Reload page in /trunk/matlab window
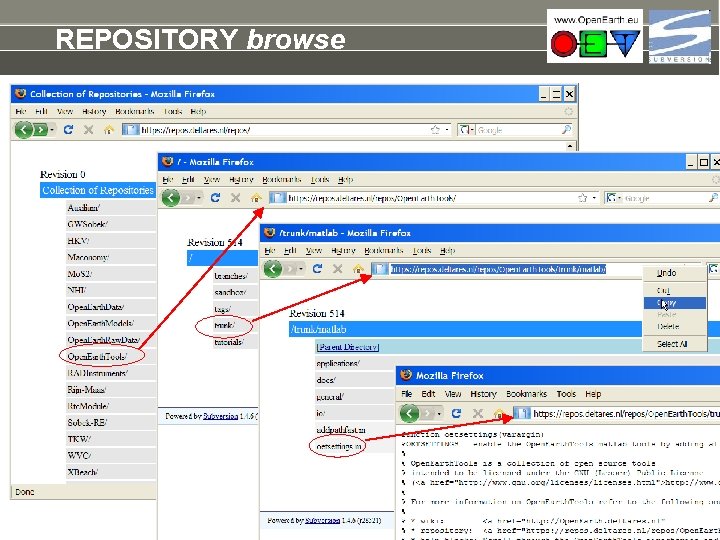Image resolution: width=720 pixels, height=540 pixels. click(317, 268)
